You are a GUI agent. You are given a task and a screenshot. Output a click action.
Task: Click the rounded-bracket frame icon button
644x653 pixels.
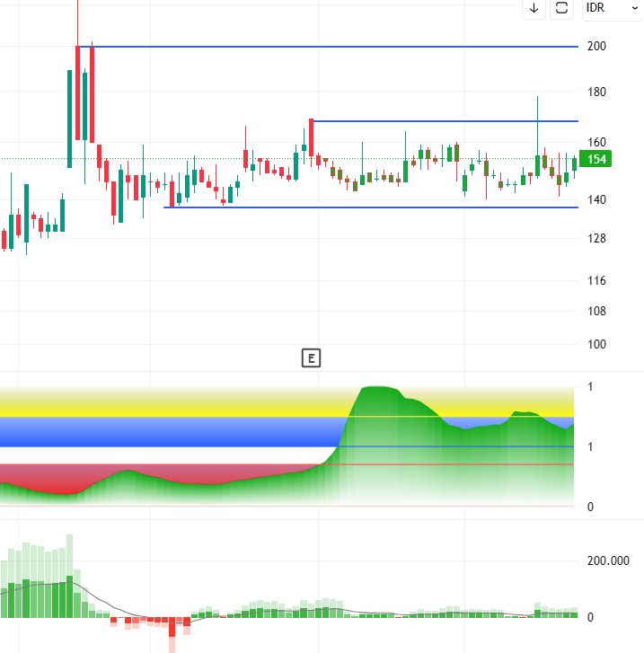click(561, 8)
